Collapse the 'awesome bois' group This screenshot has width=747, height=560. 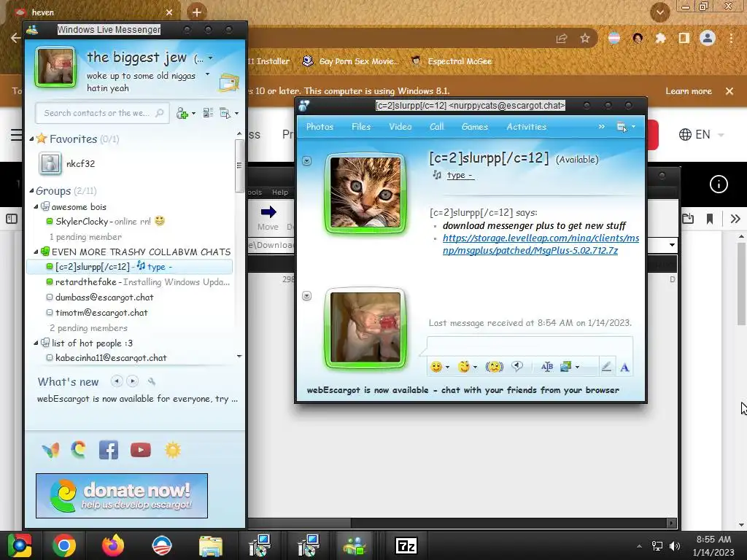[36, 206]
